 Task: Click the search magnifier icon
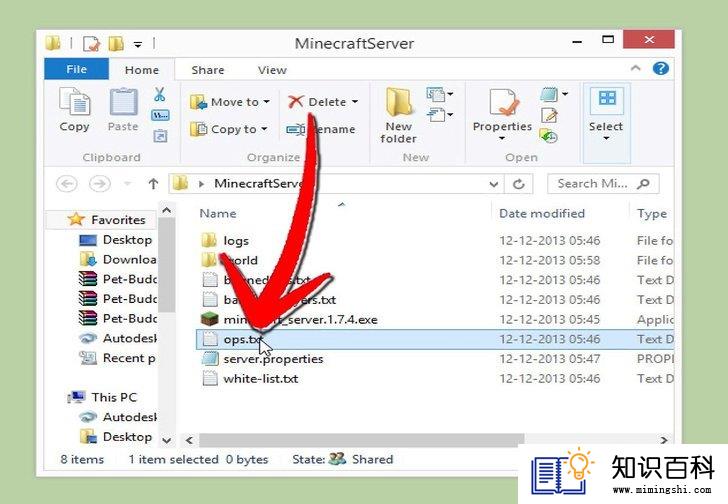tap(643, 184)
